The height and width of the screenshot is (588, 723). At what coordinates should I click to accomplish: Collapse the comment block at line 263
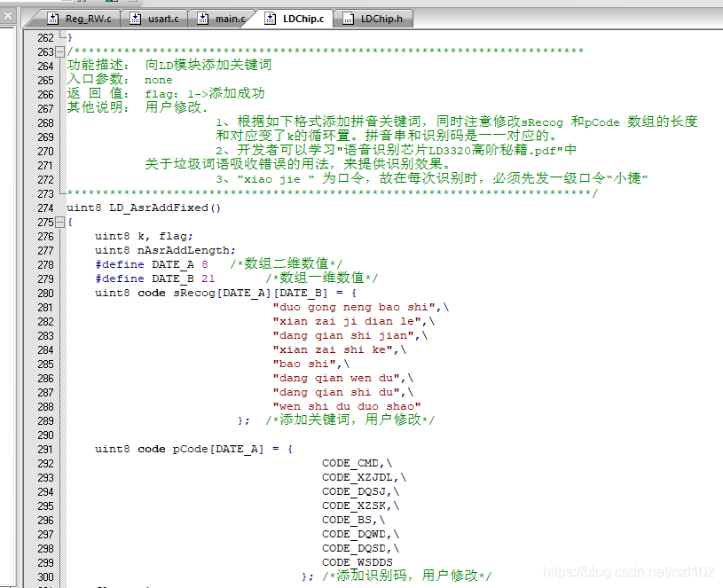[x=59, y=51]
